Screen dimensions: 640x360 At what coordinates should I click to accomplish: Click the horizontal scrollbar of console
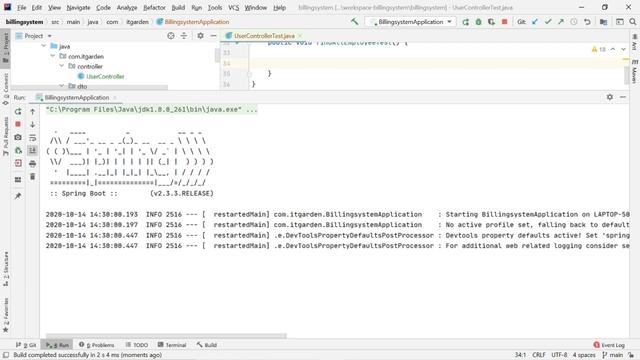[x=166, y=336]
